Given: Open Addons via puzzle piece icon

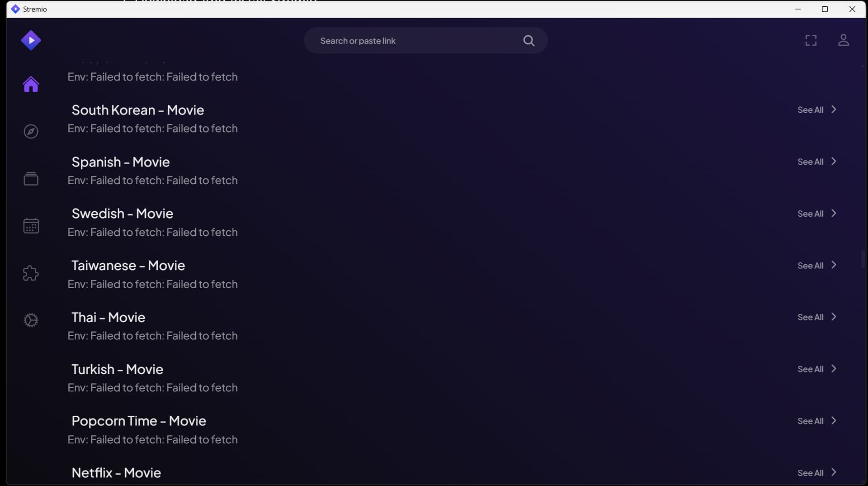Looking at the screenshot, I should [x=31, y=273].
